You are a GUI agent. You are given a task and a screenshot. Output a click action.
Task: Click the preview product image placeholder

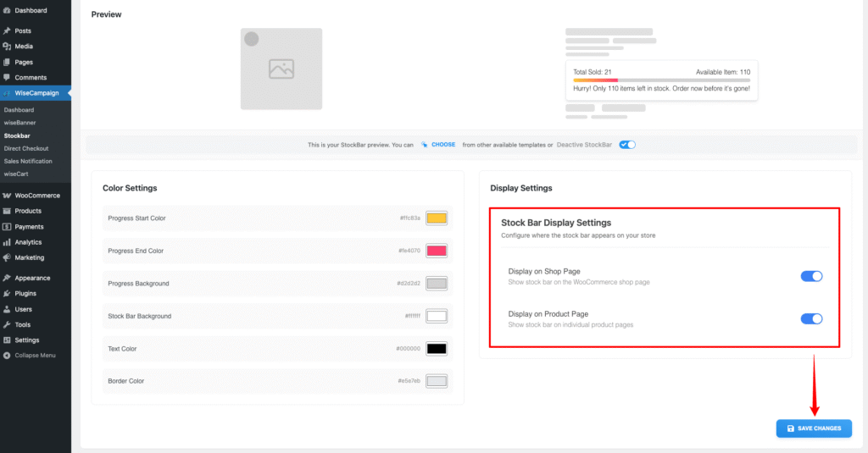[281, 69]
